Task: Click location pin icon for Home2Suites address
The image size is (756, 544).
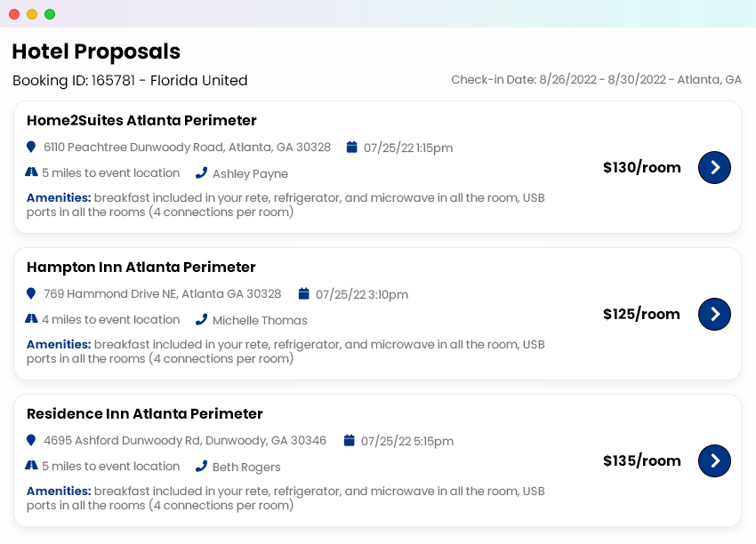Action: [x=31, y=147]
